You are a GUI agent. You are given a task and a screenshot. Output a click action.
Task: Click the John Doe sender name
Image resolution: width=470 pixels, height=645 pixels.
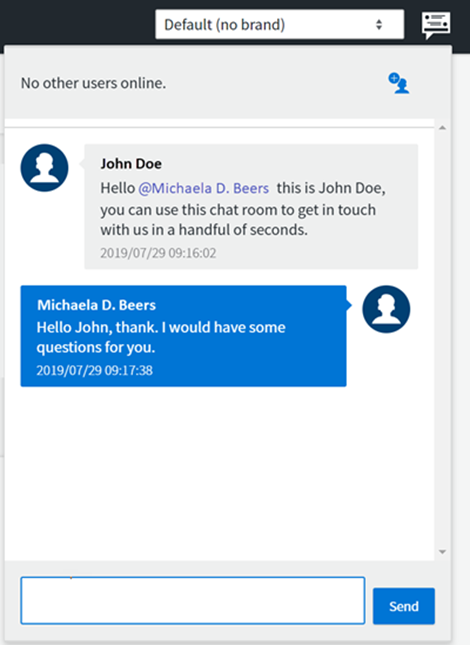(x=131, y=164)
